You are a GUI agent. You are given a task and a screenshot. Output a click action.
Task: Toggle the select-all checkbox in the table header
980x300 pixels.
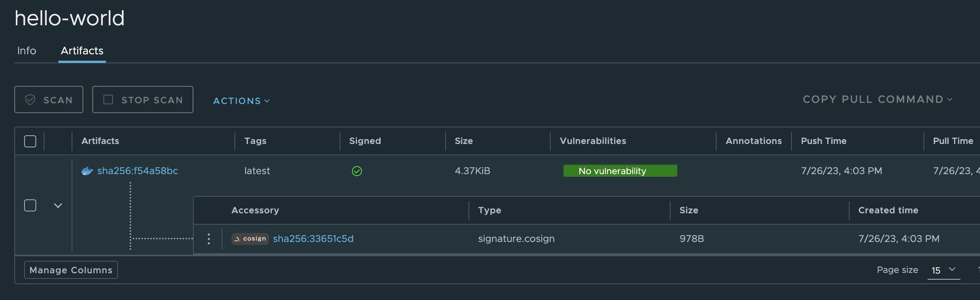click(x=30, y=141)
